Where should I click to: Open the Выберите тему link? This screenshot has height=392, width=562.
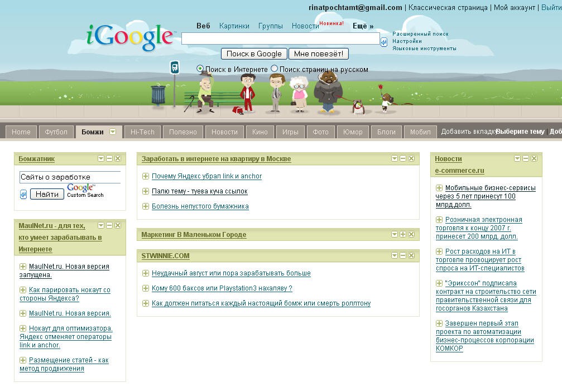click(x=520, y=132)
